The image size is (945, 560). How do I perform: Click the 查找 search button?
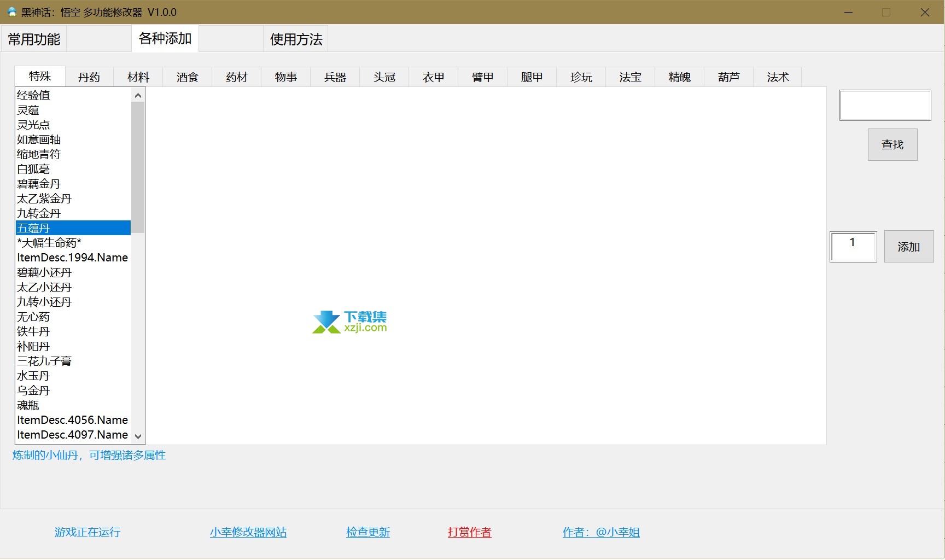point(892,144)
